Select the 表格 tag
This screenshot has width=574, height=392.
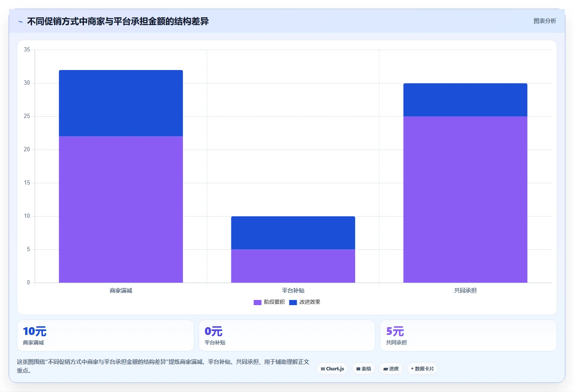click(363, 369)
